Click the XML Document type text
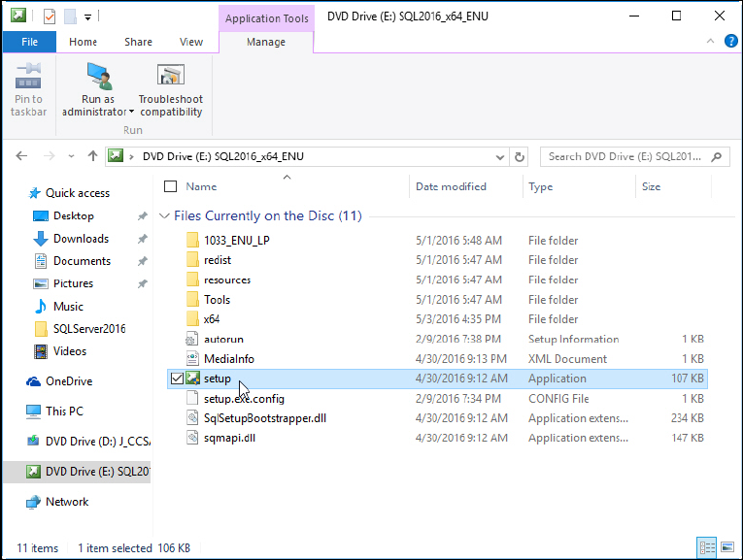The height and width of the screenshot is (560, 743). tap(567, 359)
